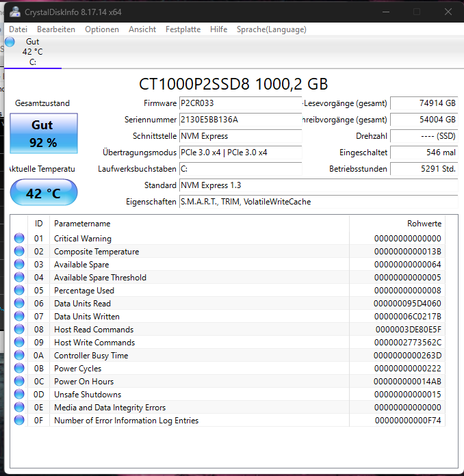Image resolution: width=464 pixels, height=476 pixels.
Task: Select the Controller Busy Time parameter name
Action: (91, 356)
